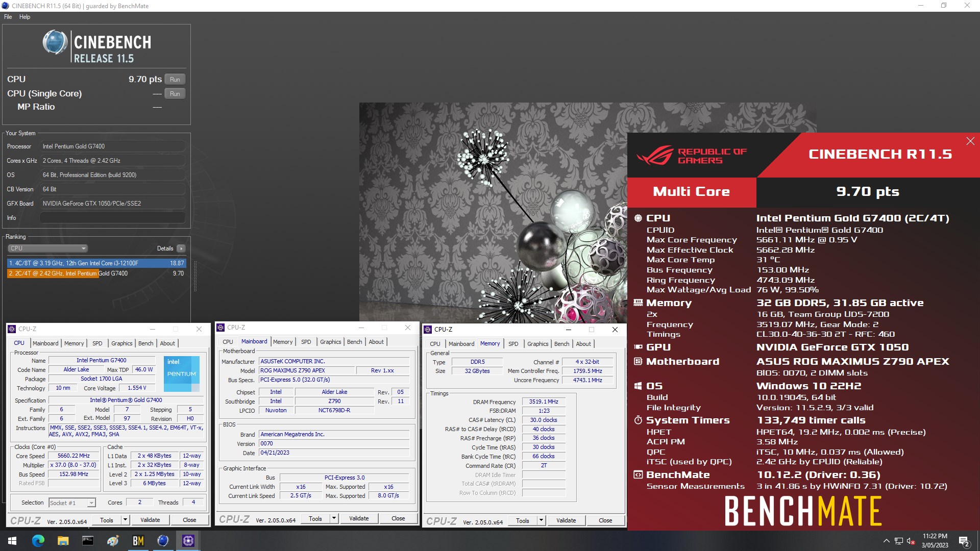Image resolution: width=980 pixels, height=551 pixels.
Task: Open Microsoft Edge from the taskbar
Action: [x=38, y=541]
